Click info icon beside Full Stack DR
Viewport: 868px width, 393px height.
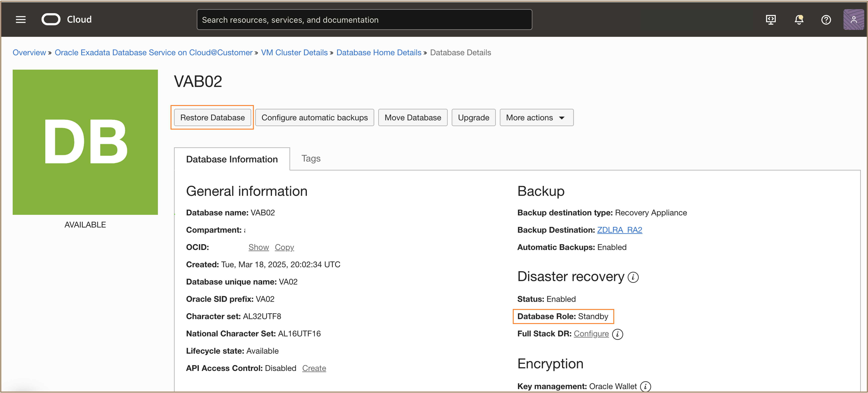point(617,334)
